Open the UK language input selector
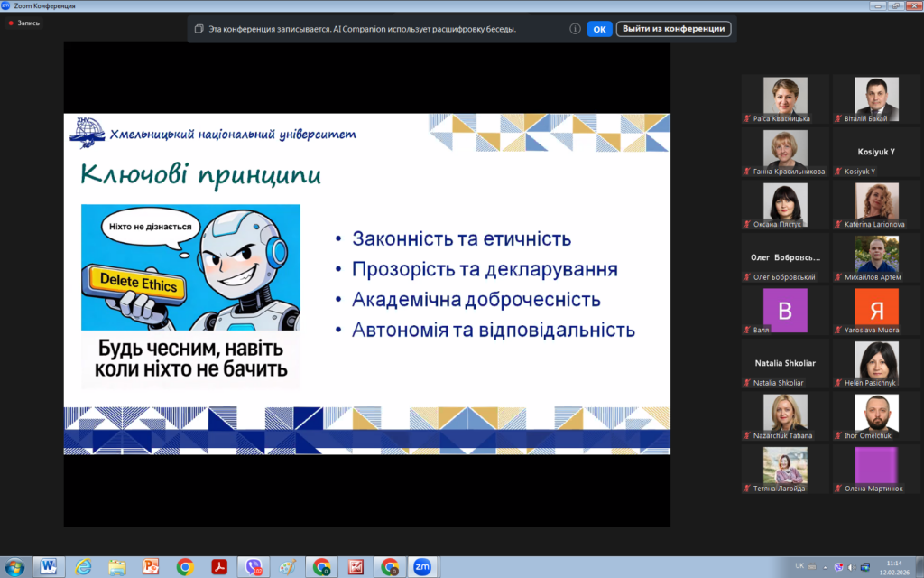 tap(799, 566)
